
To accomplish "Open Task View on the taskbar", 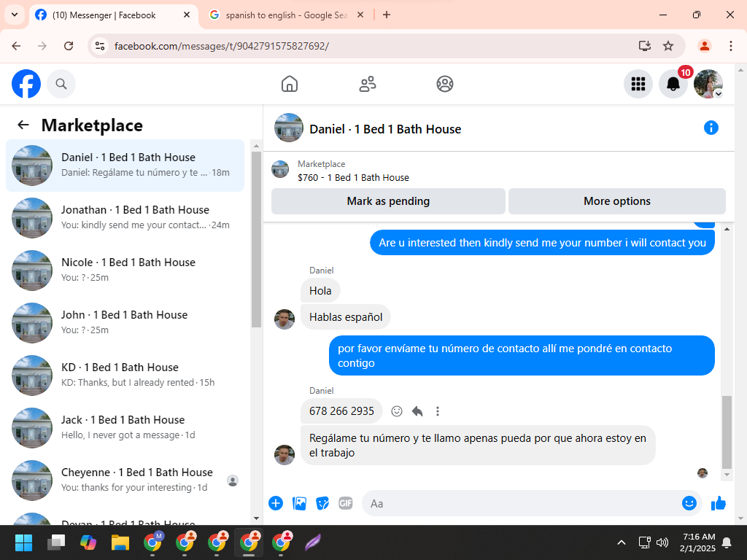I will click(x=55, y=542).
